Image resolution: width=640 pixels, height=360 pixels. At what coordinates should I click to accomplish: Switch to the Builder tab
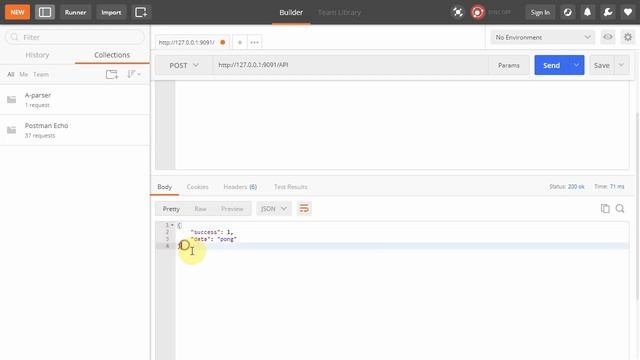click(x=291, y=12)
